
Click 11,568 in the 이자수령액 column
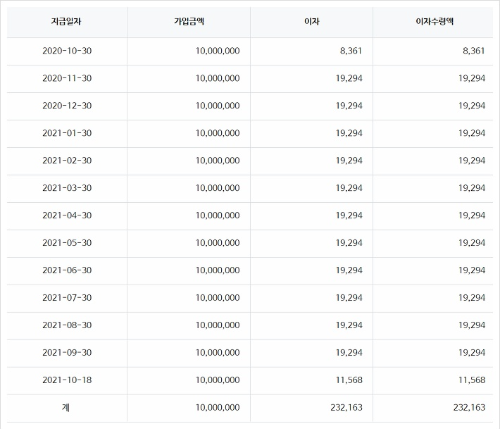pyautogui.click(x=472, y=380)
